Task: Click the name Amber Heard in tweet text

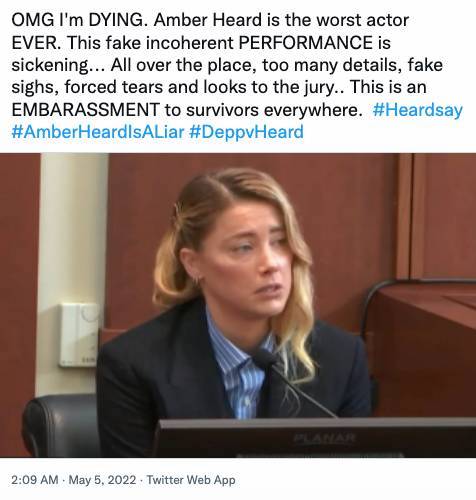Action: coord(208,20)
